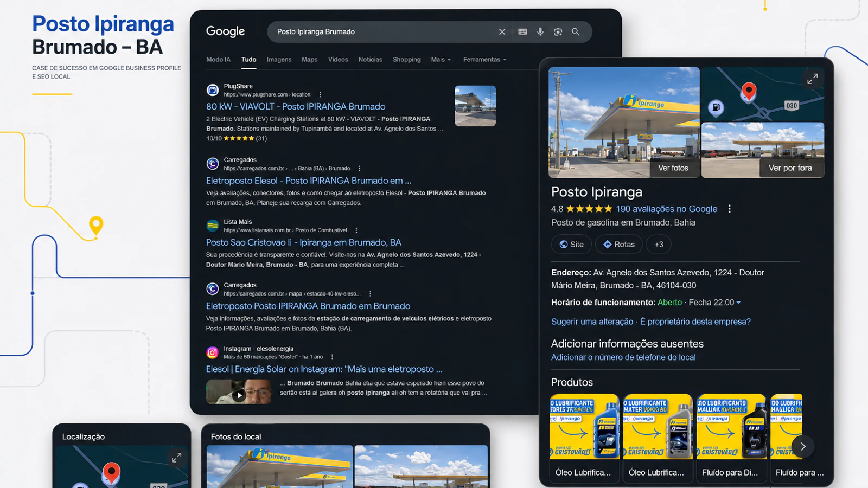Open Google Lens image search icon
The width and height of the screenshot is (868, 488).
click(x=558, y=32)
